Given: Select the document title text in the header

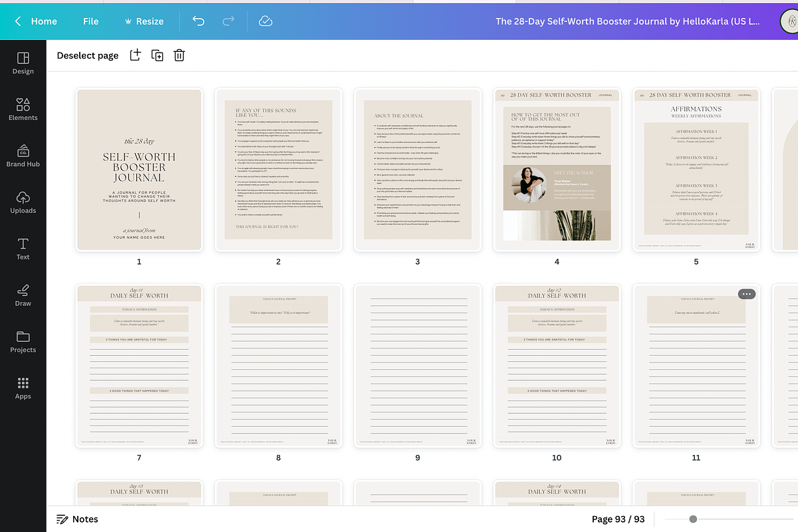Looking at the screenshot, I should coord(628,21).
